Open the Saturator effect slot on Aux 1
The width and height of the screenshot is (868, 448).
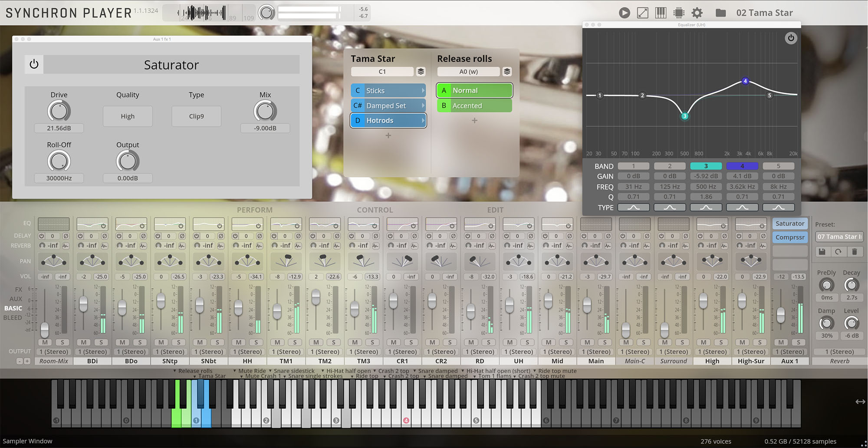790,224
